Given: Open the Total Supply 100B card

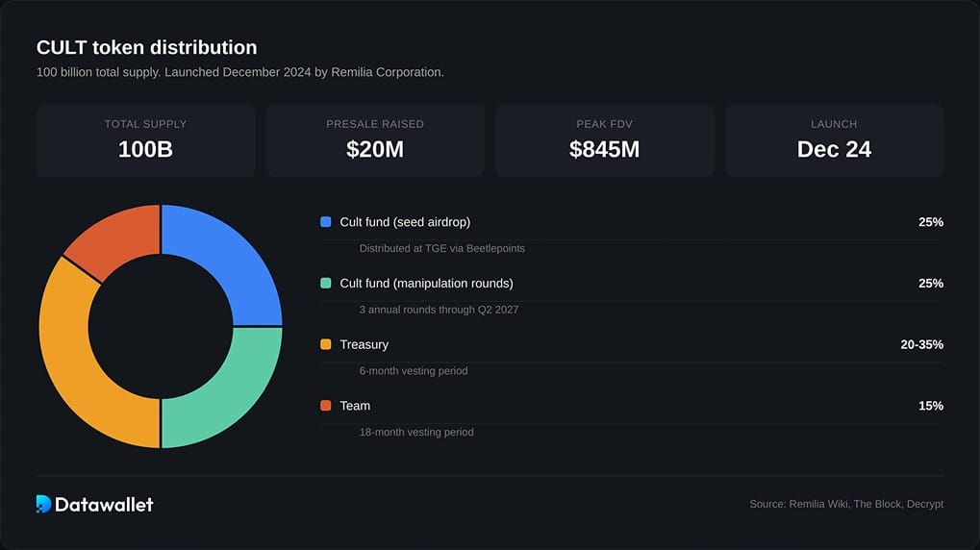Looking at the screenshot, I should (x=145, y=140).
